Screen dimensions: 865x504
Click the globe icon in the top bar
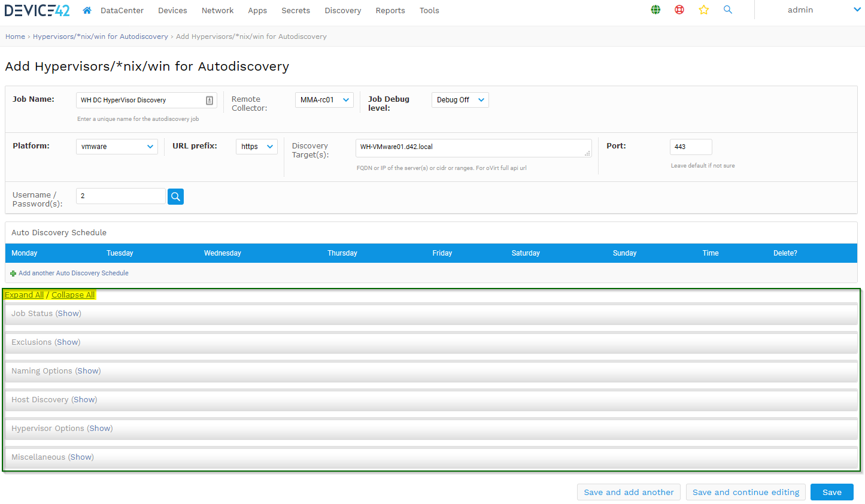655,10
